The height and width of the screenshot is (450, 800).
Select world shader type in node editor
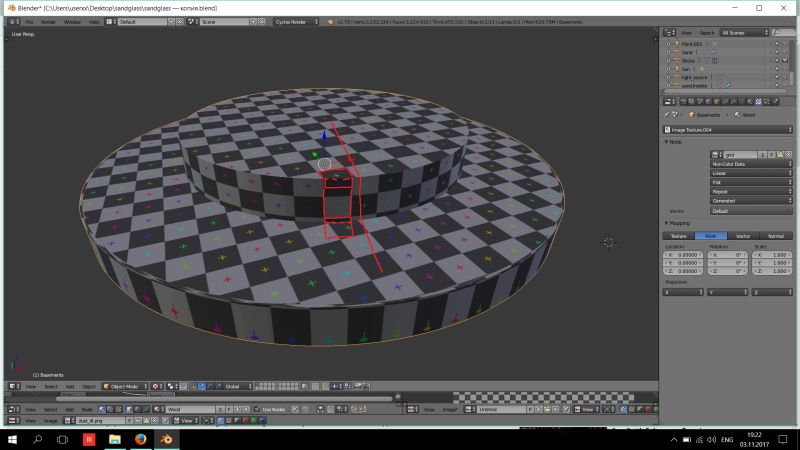point(138,409)
